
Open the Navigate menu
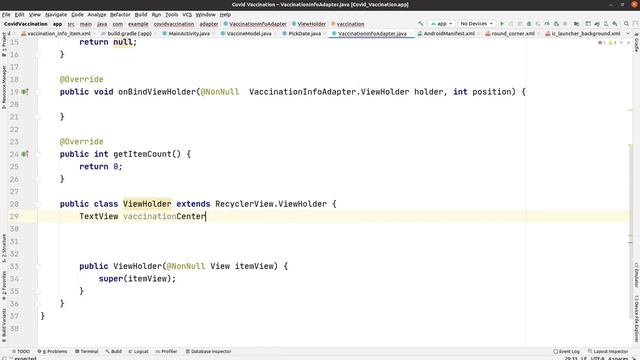pos(56,14)
